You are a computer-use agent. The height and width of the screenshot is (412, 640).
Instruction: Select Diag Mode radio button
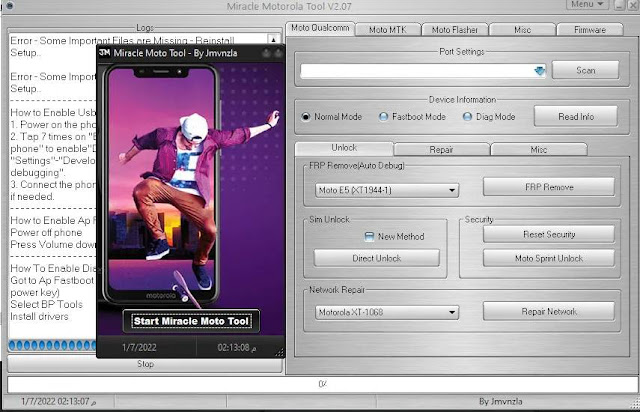click(x=467, y=117)
